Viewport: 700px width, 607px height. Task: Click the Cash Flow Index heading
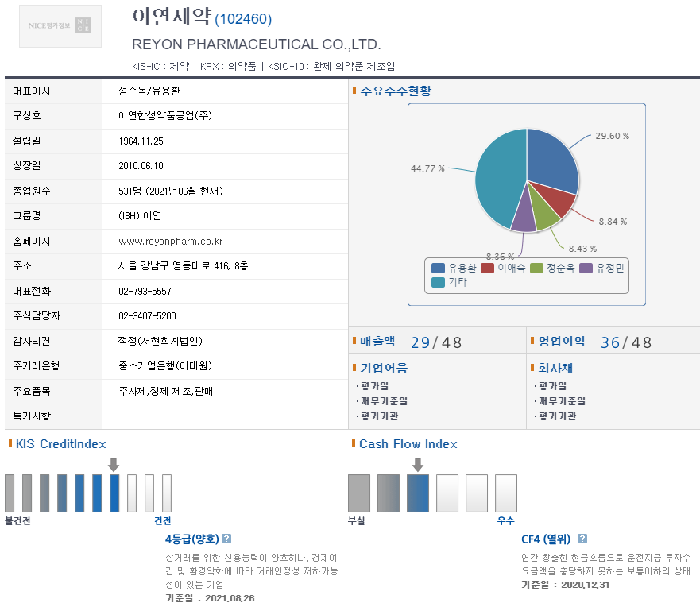[x=408, y=444]
